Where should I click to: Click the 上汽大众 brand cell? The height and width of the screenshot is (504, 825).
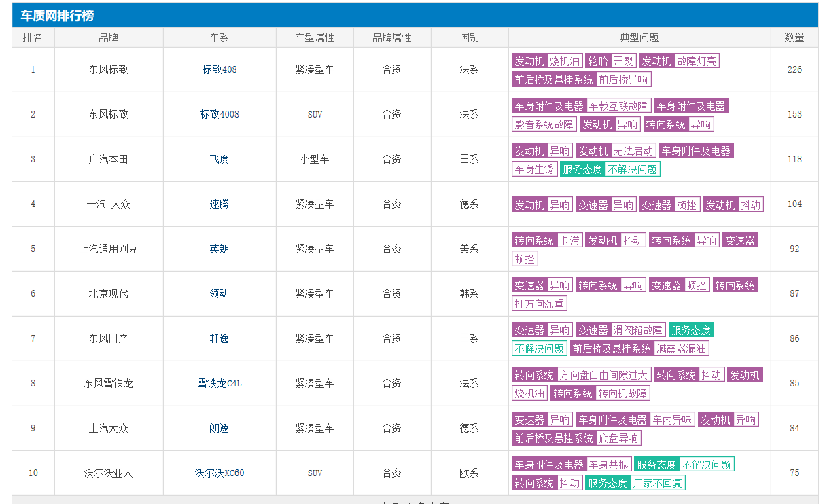tap(109, 428)
